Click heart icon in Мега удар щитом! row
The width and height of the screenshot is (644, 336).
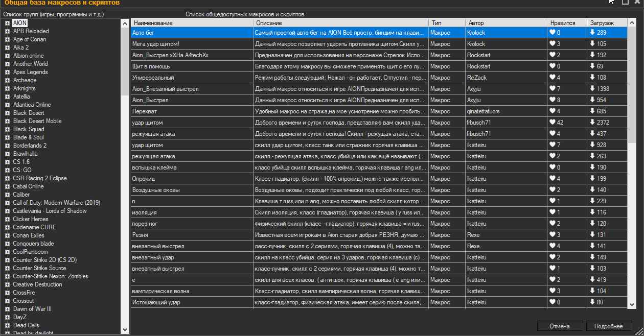[553, 44]
